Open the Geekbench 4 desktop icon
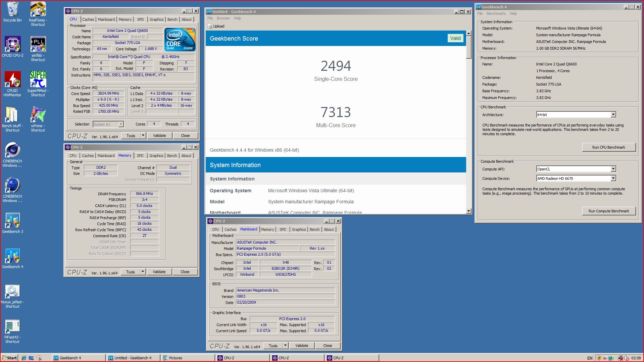This screenshot has width=644, height=362. click(12, 258)
